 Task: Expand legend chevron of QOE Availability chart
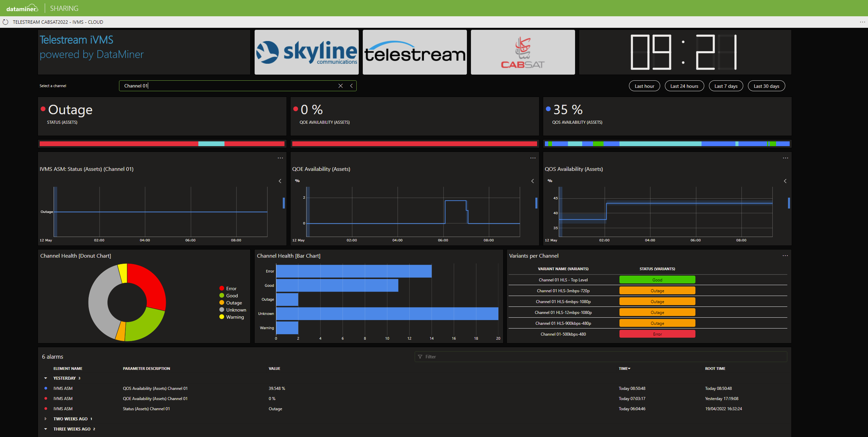tap(533, 181)
